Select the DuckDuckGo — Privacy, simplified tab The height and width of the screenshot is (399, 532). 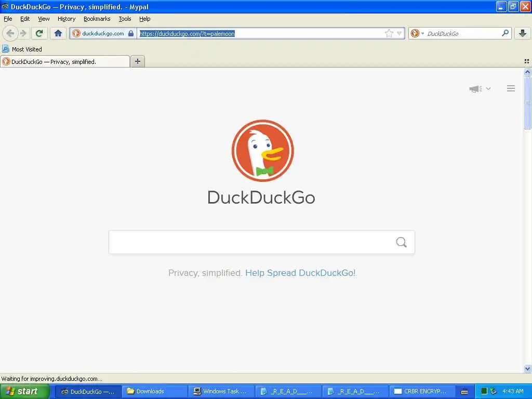pyautogui.click(x=65, y=61)
